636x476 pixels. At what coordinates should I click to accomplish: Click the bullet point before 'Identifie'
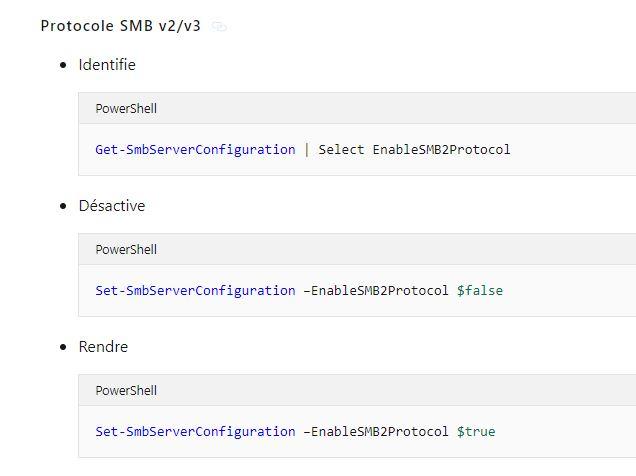tap(63, 66)
